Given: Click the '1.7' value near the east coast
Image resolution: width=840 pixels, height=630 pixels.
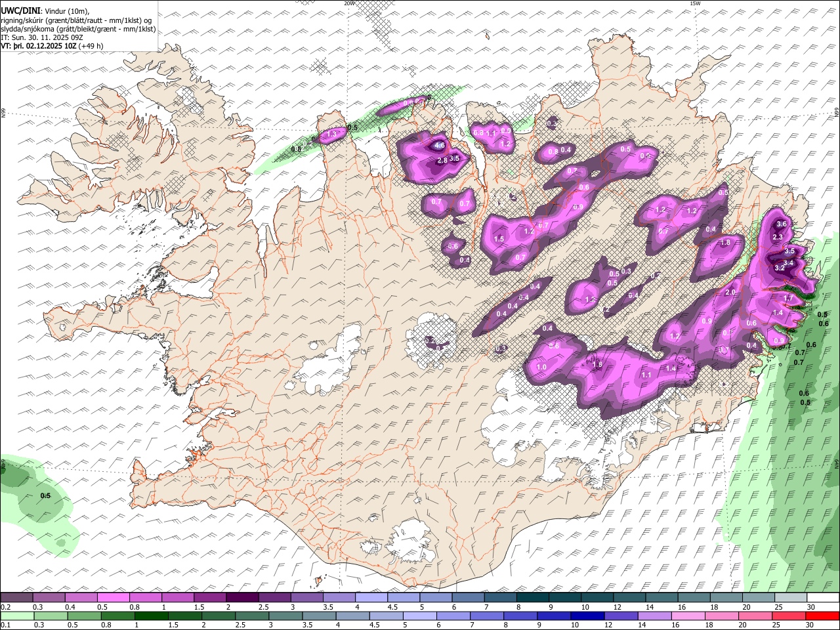Looking at the screenshot, I should [789, 298].
